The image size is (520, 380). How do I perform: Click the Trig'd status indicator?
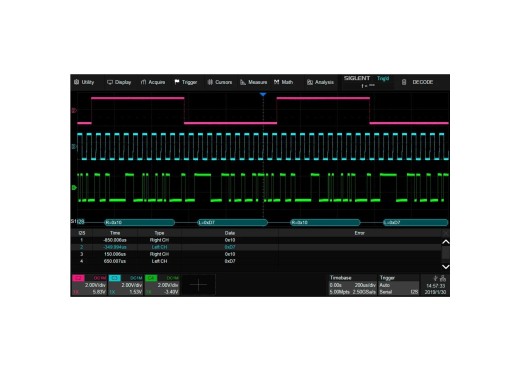(383, 78)
